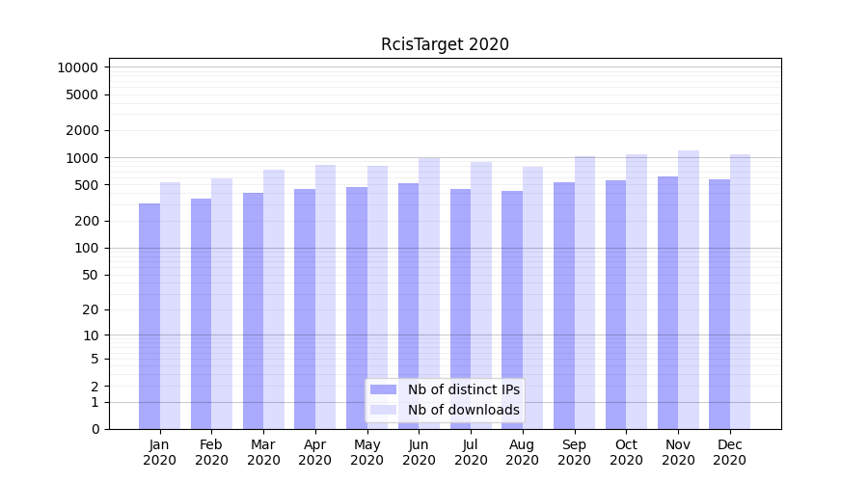Click the Feb 2020 x-axis label
Viewport: 868px width, 482px height.
[x=211, y=452]
